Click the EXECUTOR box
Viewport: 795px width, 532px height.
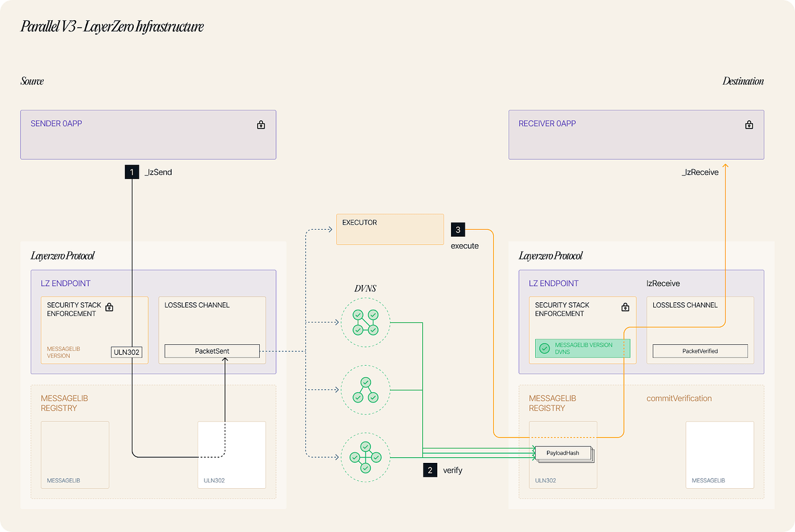coord(390,229)
